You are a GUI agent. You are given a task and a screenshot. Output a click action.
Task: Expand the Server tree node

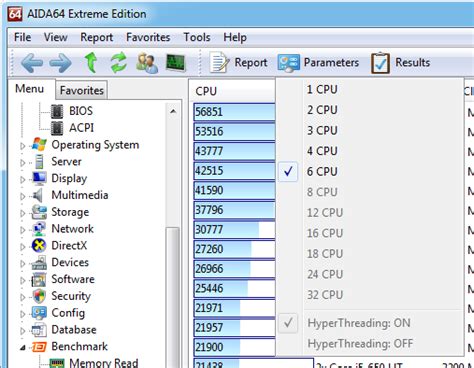(x=23, y=163)
